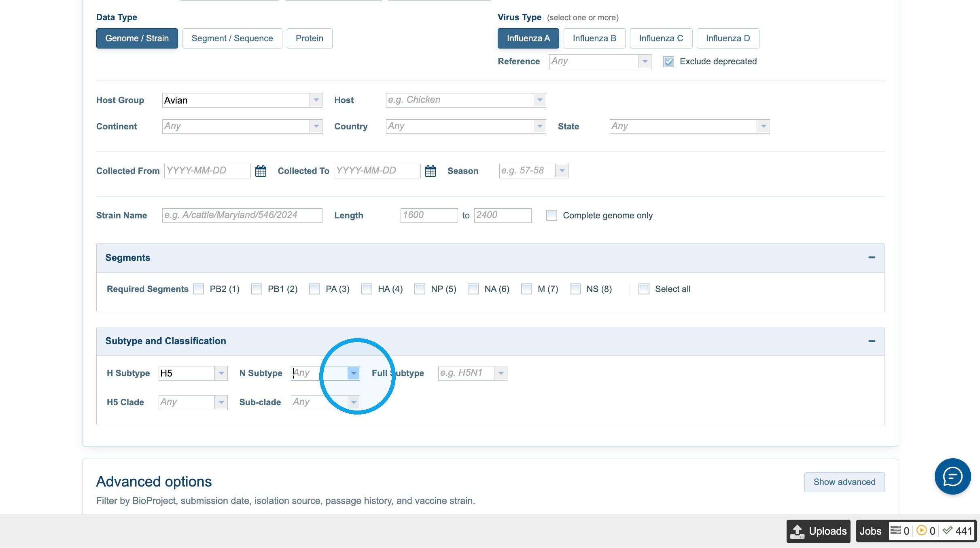
Task: Check Complete genome only
Action: [x=551, y=215]
